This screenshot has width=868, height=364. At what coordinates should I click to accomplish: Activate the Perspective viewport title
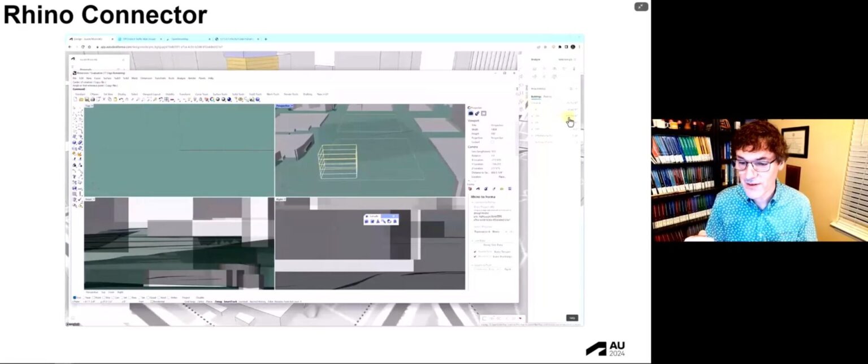[x=284, y=106]
